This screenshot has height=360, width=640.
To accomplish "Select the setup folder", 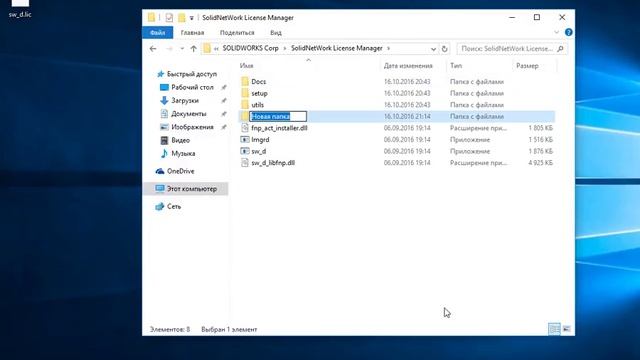I will (x=259, y=93).
